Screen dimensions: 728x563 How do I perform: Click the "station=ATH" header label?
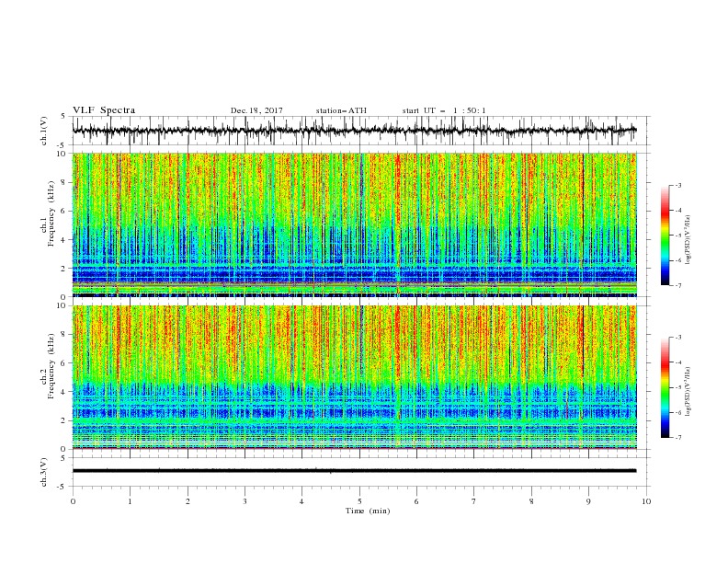[x=341, y=110]
